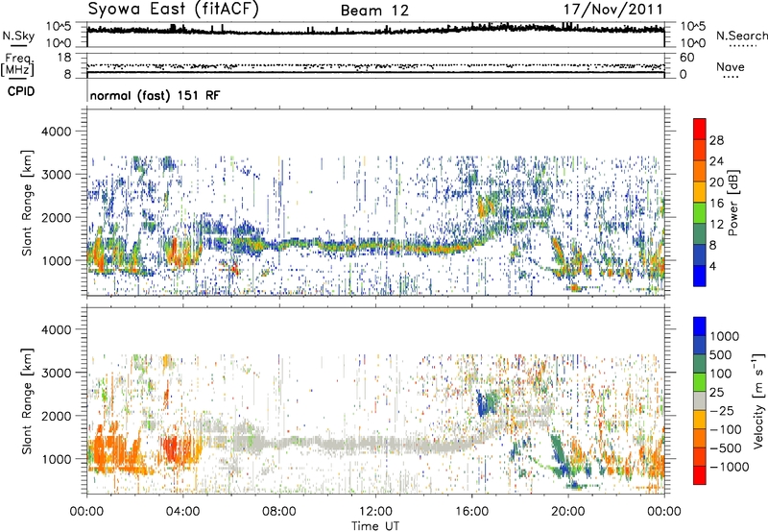Viewport: 768px width, 532px height.
Task: Click blue bottom segment of power colorbar
Action: [700, 276]
